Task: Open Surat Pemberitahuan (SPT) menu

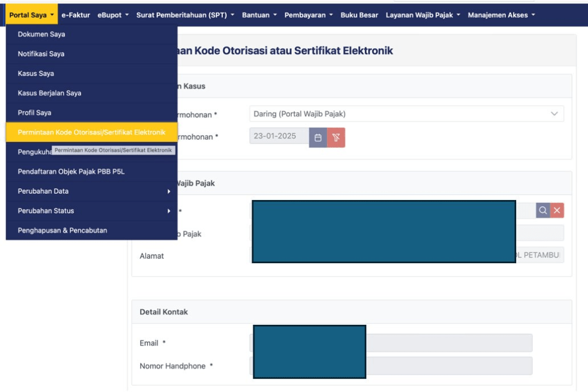Action: click(x=185, y=15)
